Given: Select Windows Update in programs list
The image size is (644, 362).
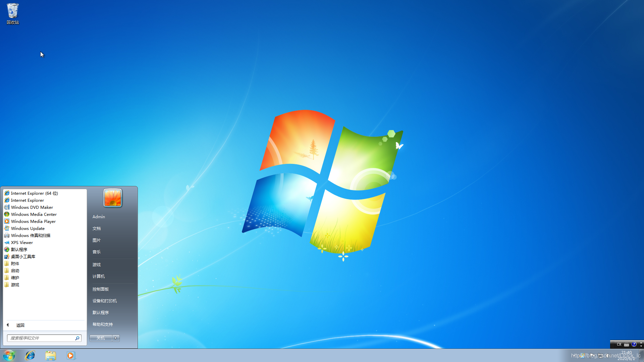Looking at the screenshot, I should 28,229.
